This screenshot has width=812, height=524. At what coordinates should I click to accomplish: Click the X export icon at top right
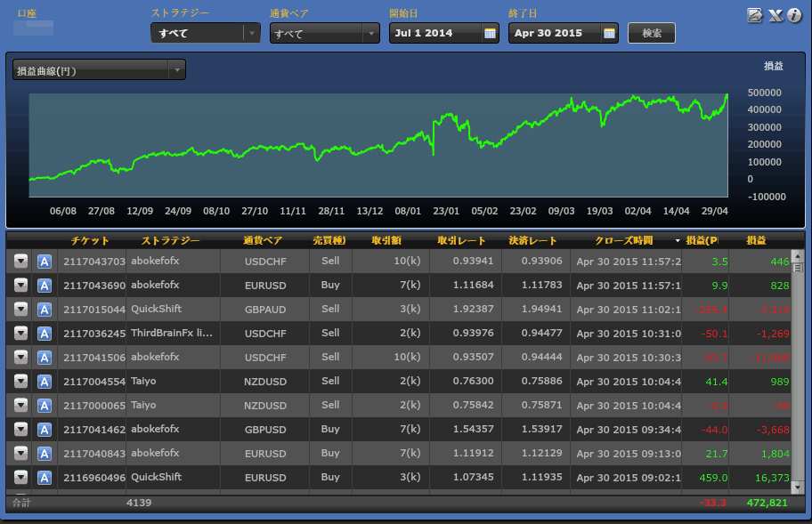click(775, 15)
